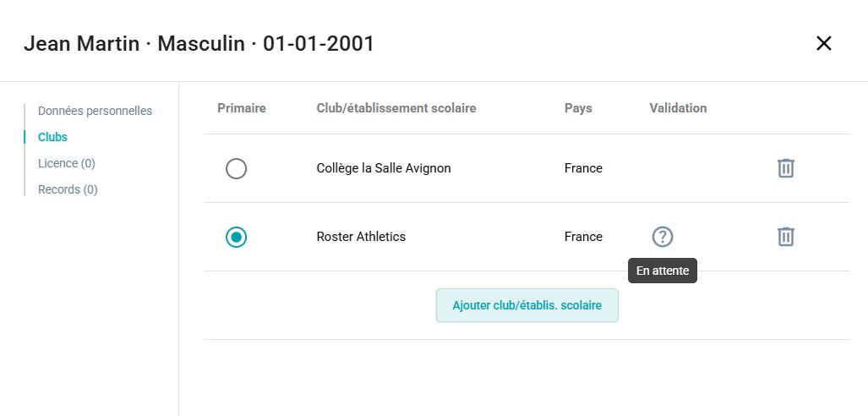
Task: Delete the Collège la Salle Avignon club entry
Action: tap(785, 168)
